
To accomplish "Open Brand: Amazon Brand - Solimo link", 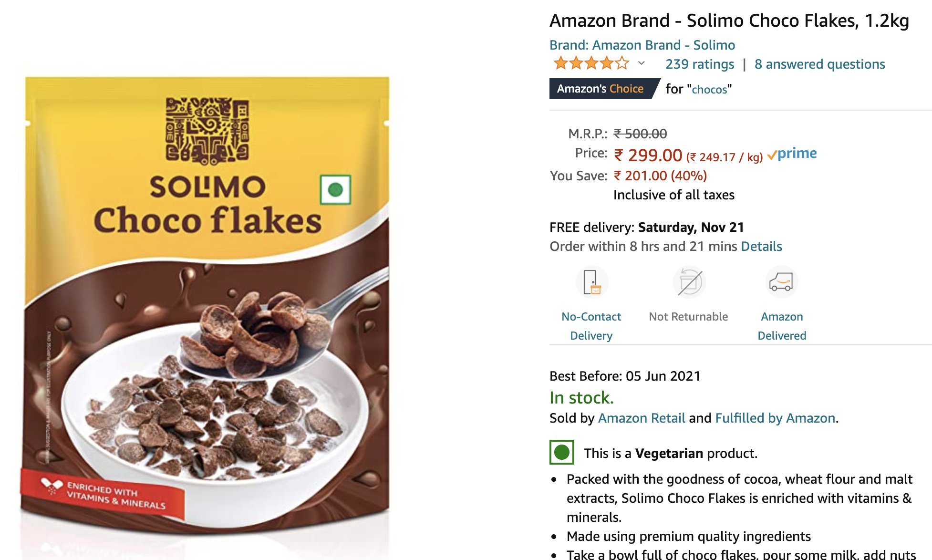I will [642, 45].
